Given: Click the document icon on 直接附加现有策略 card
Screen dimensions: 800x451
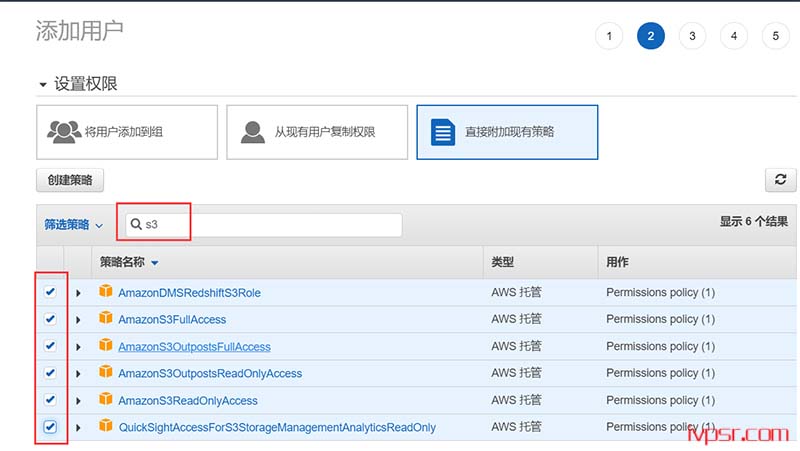Looking at the screenshot, I should (x=442, y=132).
